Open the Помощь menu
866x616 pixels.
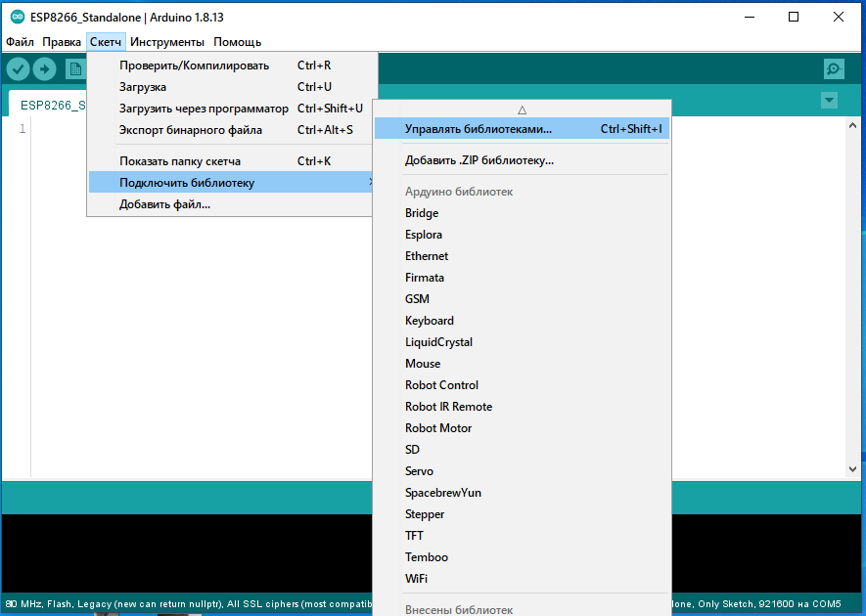point(238,42)
